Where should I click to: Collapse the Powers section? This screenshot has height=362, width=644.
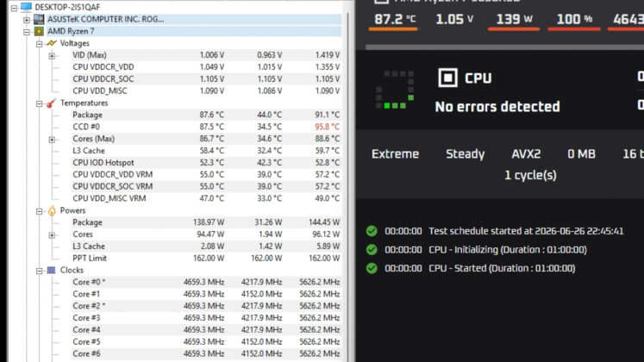[39, 211]
